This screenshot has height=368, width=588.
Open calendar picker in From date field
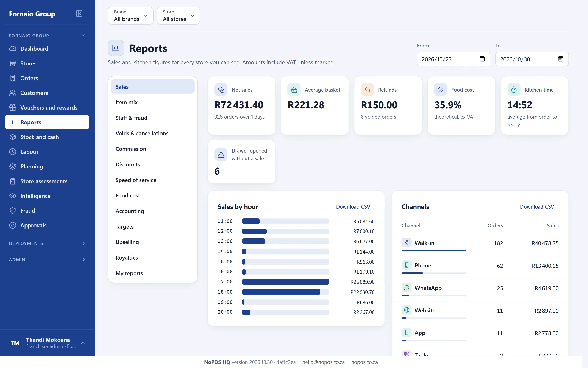coord(482,59)
